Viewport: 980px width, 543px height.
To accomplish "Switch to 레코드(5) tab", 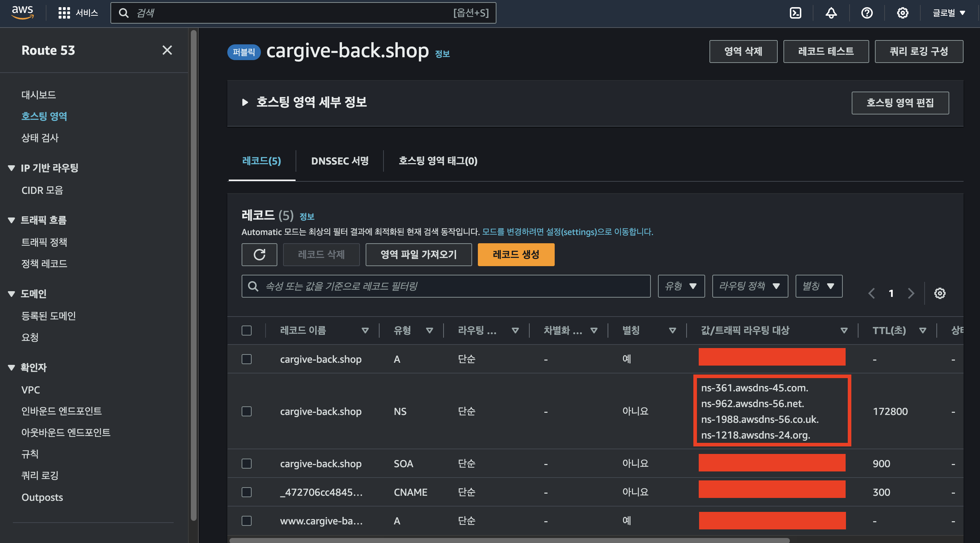I will 261,161.
